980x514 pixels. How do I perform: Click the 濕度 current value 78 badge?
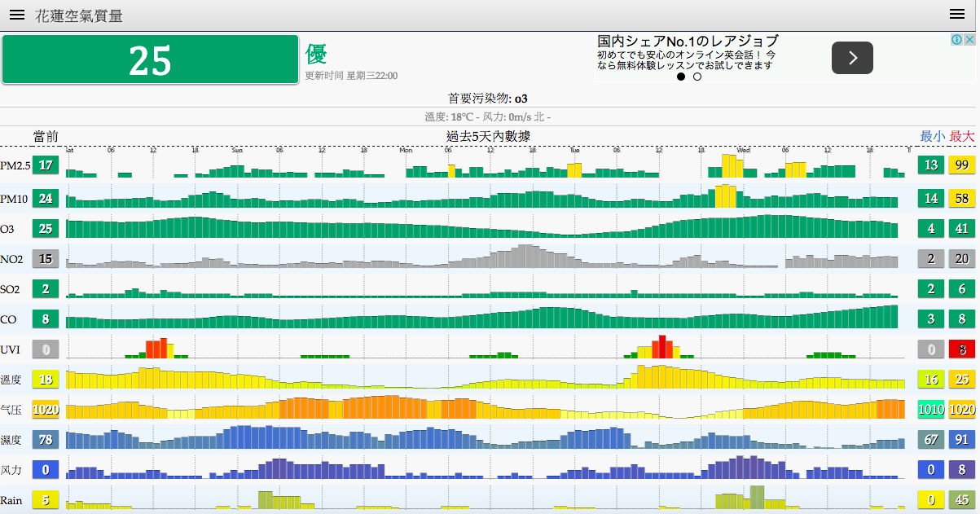click(46, 440)
